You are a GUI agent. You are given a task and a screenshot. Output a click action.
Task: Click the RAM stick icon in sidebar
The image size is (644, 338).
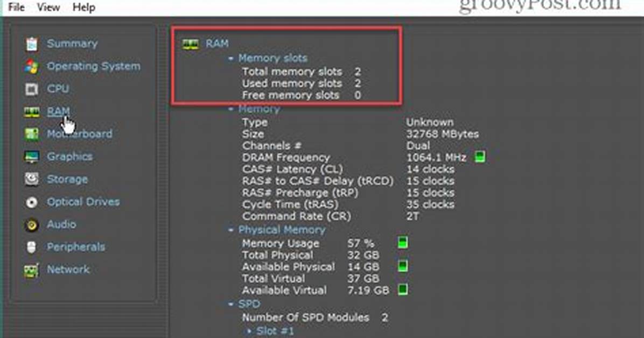[32, 112]
